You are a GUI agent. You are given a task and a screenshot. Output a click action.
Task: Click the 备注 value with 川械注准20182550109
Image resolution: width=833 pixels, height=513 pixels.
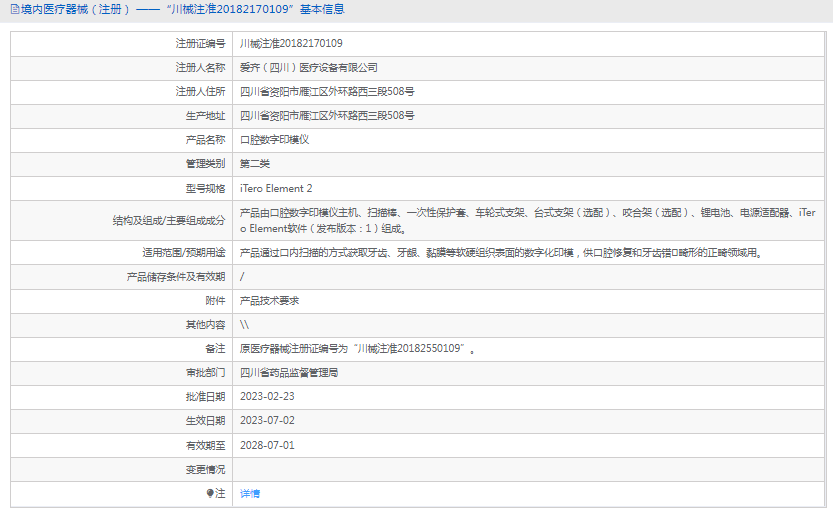357,348
